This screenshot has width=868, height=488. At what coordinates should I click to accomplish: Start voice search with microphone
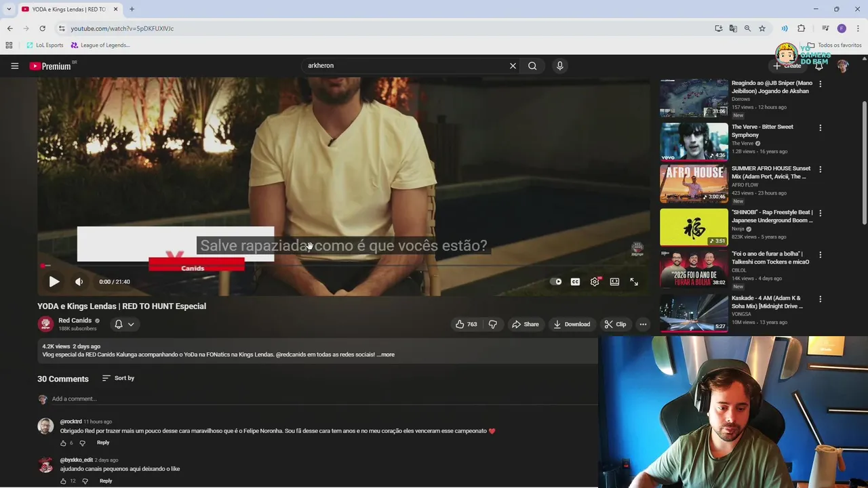coord(559,66)
